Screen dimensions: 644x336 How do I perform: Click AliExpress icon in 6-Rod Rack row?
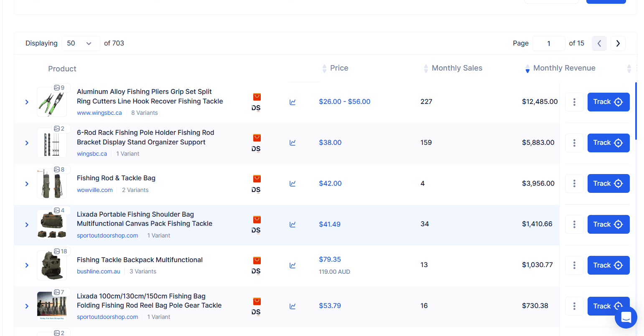257,138
